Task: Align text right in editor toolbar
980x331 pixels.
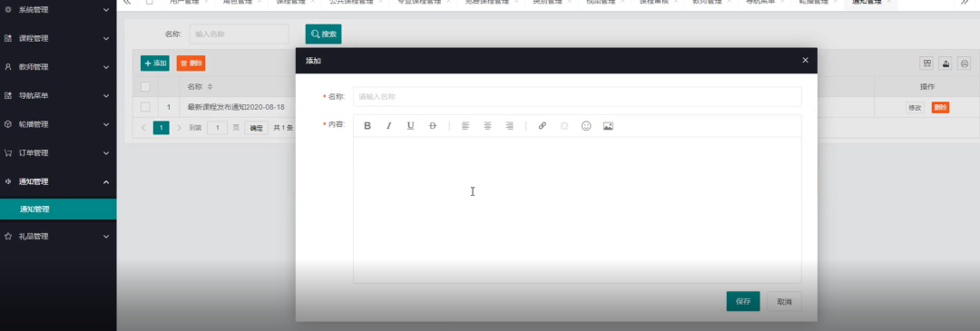Action: 509,125
